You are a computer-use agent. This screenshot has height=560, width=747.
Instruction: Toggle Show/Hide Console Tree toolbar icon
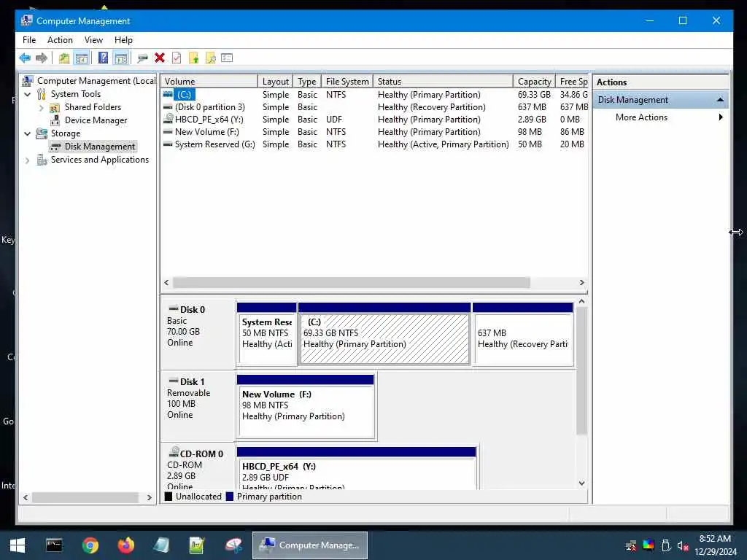[x=82, y=58]
